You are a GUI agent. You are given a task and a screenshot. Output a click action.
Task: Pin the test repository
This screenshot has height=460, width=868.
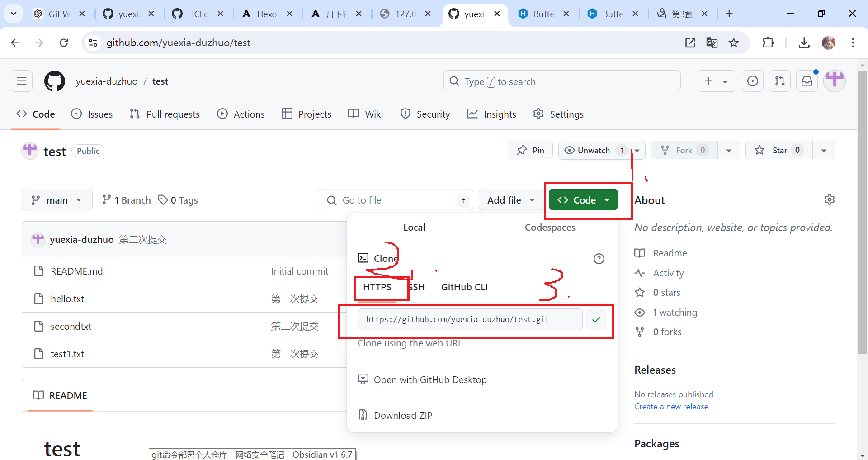pyautogui.click(x=530, y=150)
